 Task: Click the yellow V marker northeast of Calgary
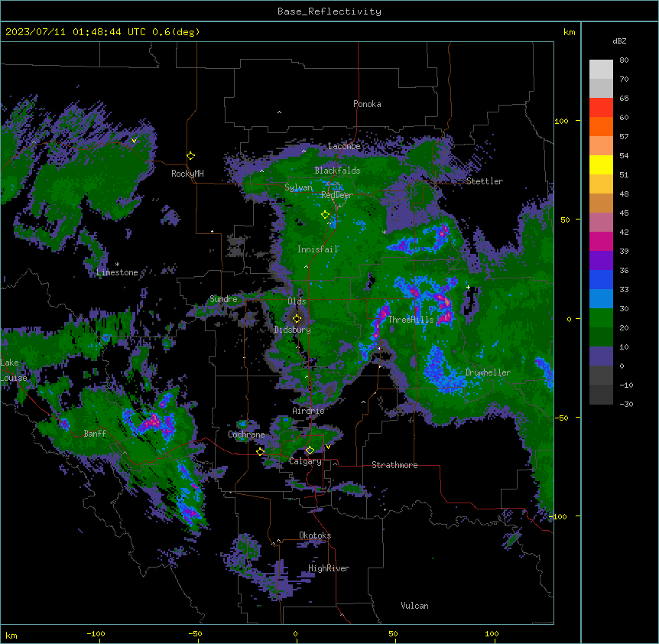pyautogui.click(x=328, y=447)
